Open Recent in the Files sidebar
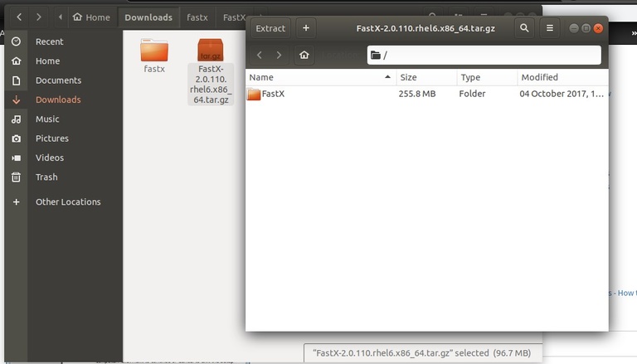The width and height of the screenshot is (637, 364). click(x=49, y=41)
